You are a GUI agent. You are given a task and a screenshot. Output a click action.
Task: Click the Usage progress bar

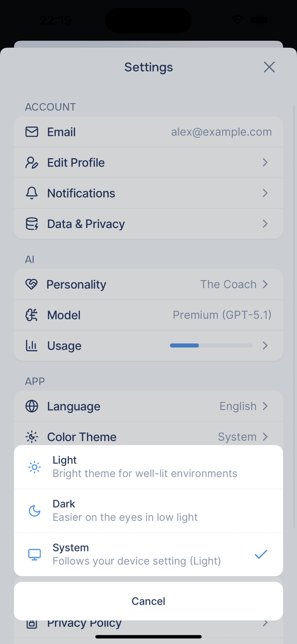click(x=211, y=345)
